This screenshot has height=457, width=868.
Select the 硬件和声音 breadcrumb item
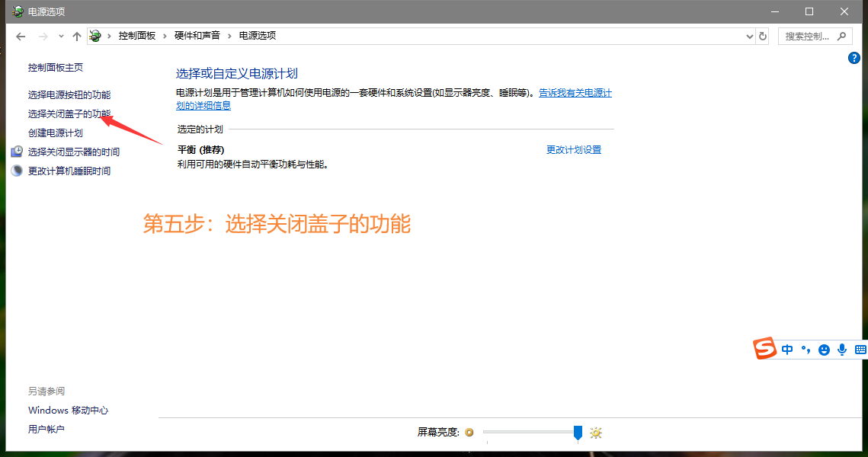197,36
